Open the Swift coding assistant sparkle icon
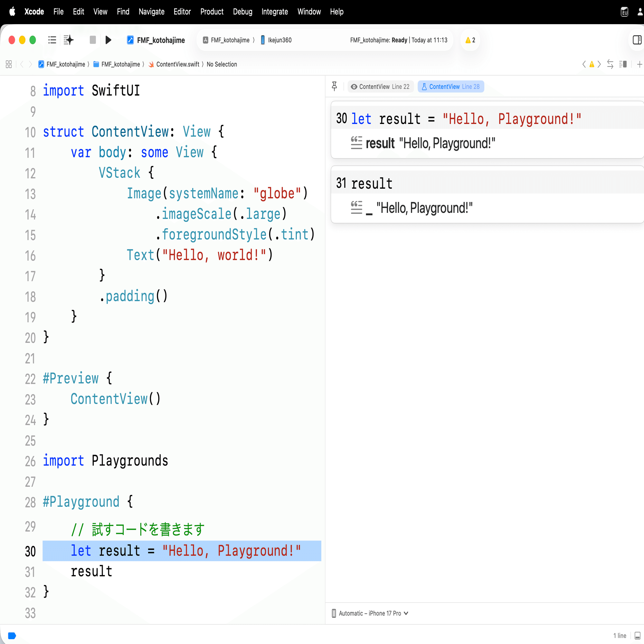This screenshot has height=644, width=644. pyautogui.click(x=68, y=40)
